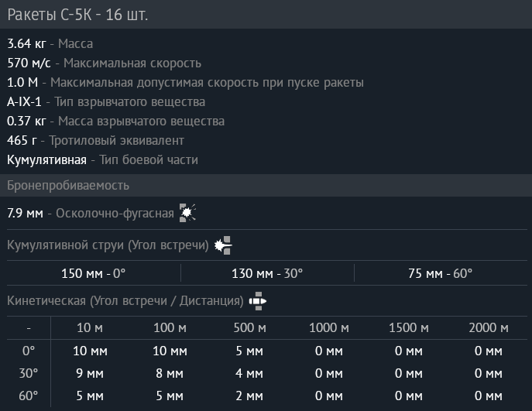
Task: Click the 3.64 кг Масса row
Action: tap(50, 44)
